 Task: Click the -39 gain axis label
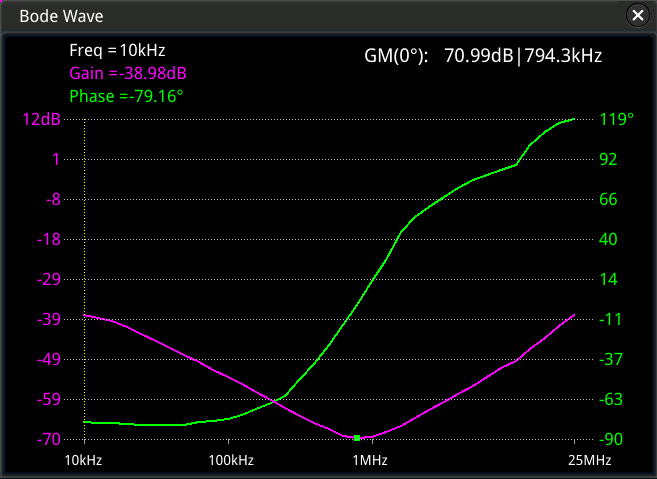[x=49, y=319]
